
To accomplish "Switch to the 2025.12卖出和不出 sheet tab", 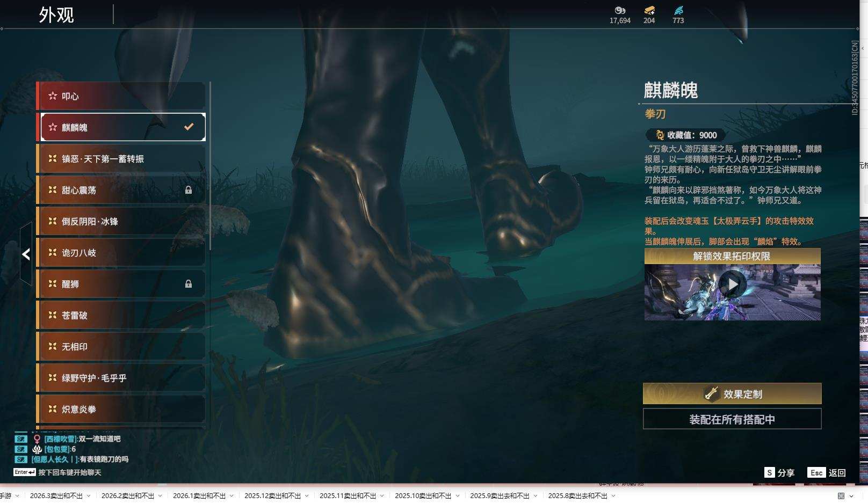I will pyautogui.click(x=273, y=496).
